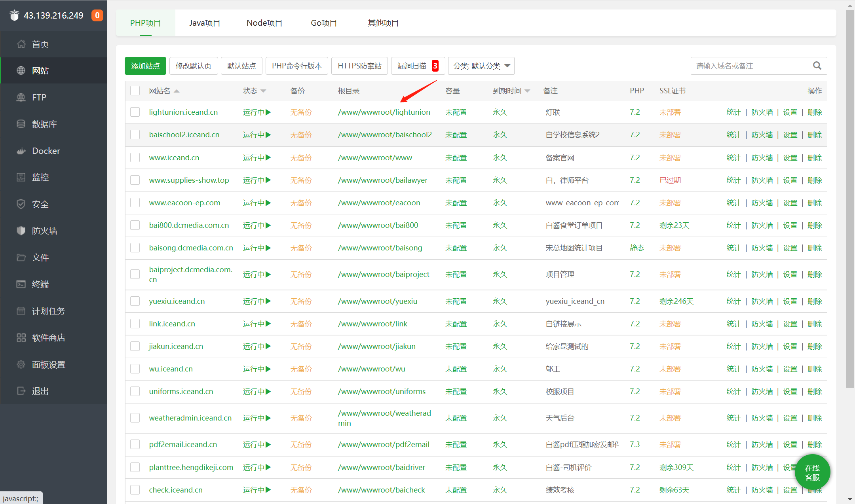The image size is (855, 504).
Task: Open the orange notification badge
Action: (97, 15)
